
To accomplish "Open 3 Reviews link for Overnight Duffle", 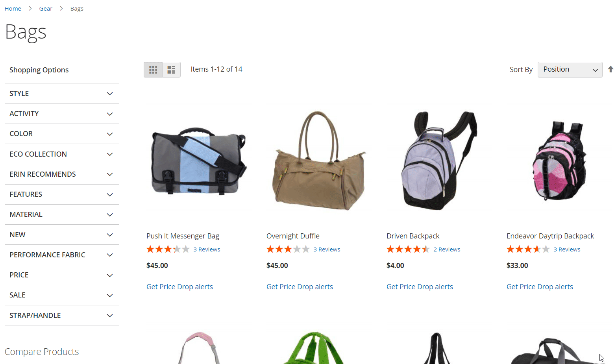I will (x=327, y=249).
